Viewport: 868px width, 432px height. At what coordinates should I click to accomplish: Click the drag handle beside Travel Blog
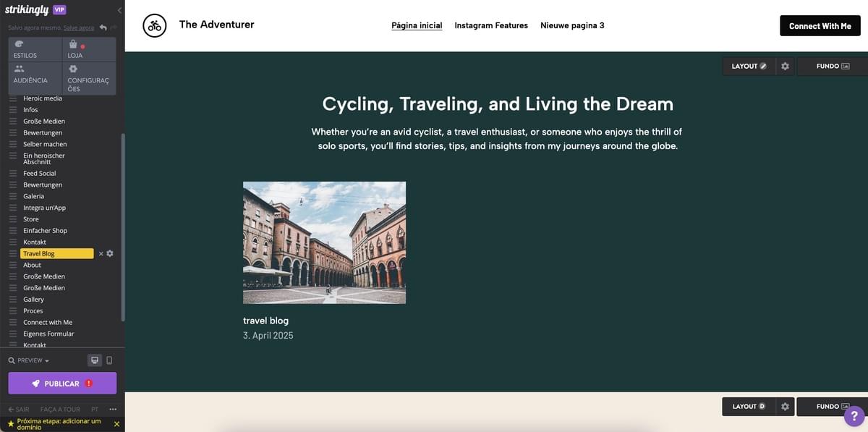point(13,253)
